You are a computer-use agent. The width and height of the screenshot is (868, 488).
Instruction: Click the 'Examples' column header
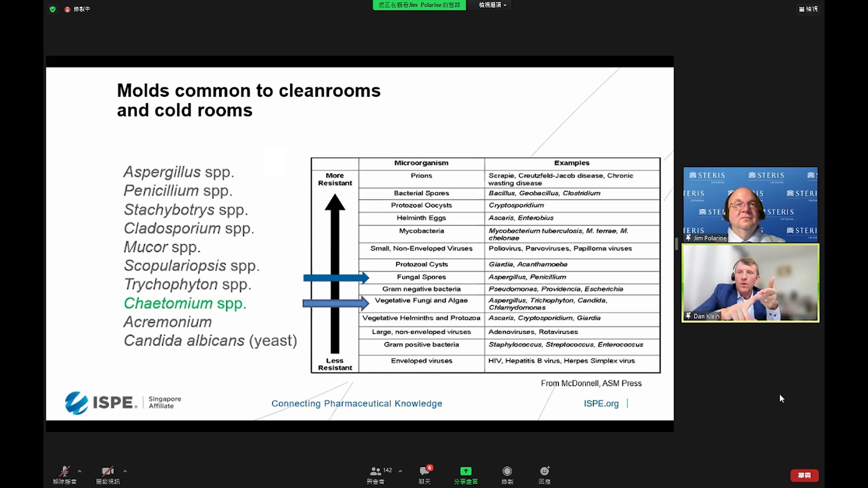(x=572, y=163)
